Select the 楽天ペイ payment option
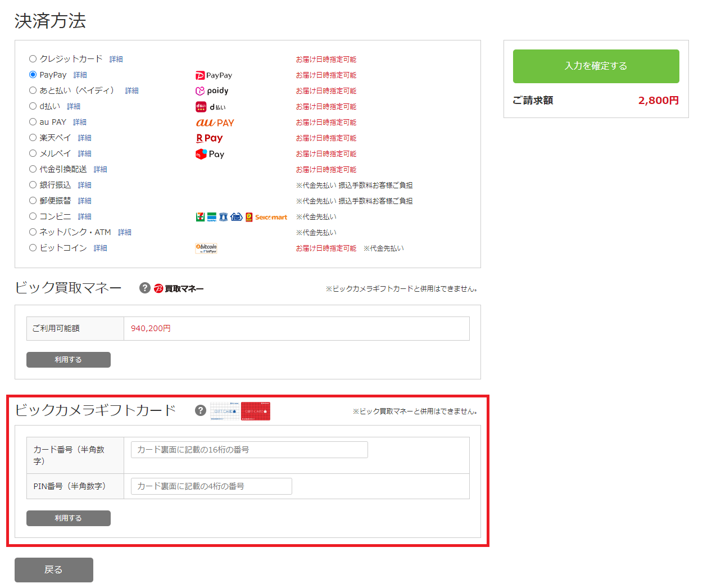Screen dimensions: 703x588 [x=33, y=138]
